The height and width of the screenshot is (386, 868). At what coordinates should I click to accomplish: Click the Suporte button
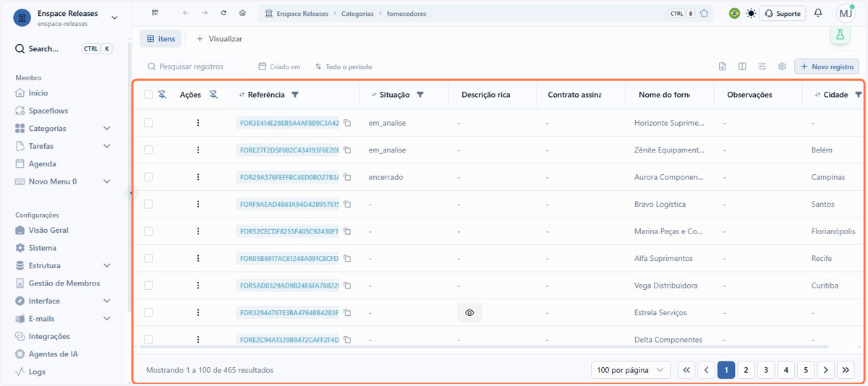[x=783, y=13]
